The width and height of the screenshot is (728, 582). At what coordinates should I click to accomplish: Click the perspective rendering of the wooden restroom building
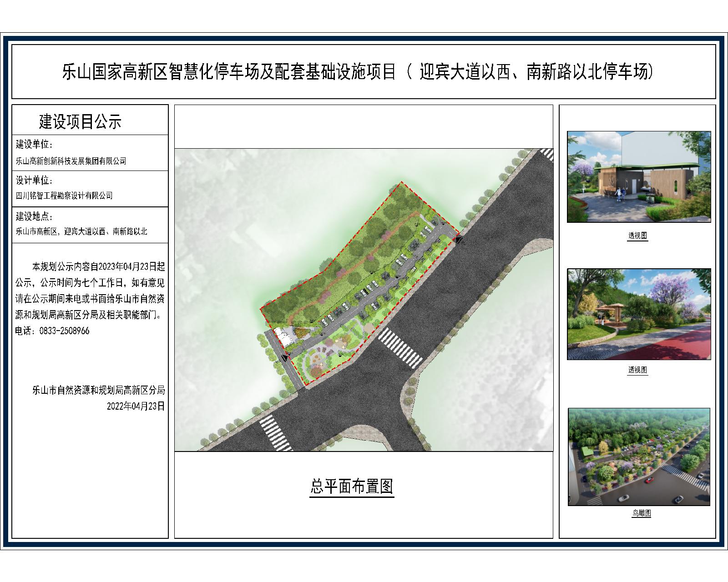tap(638, 176)
